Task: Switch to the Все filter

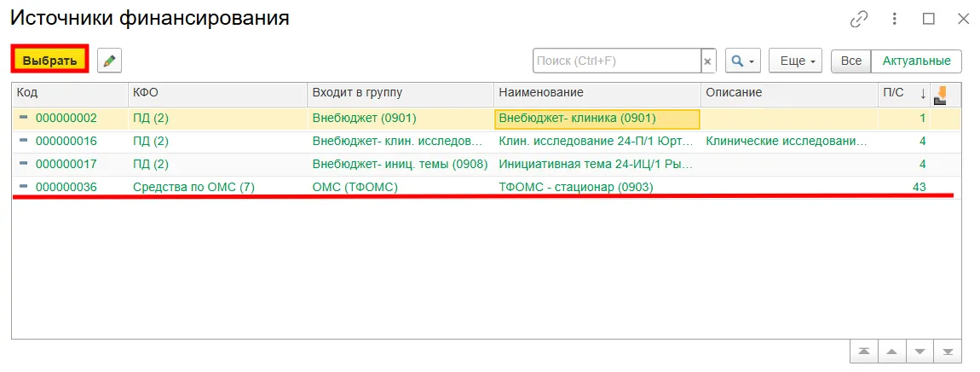Action: 850,61
